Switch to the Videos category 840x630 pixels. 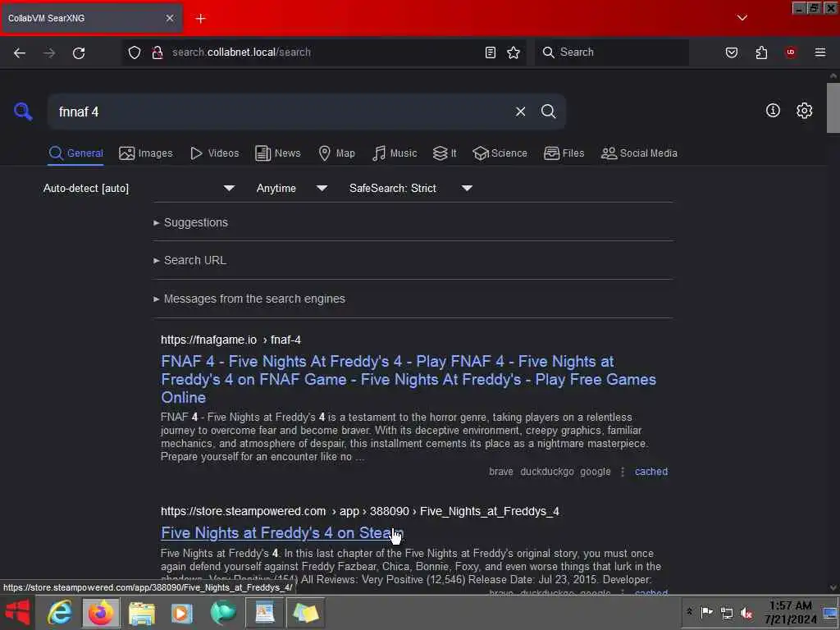tap(214, 153)
